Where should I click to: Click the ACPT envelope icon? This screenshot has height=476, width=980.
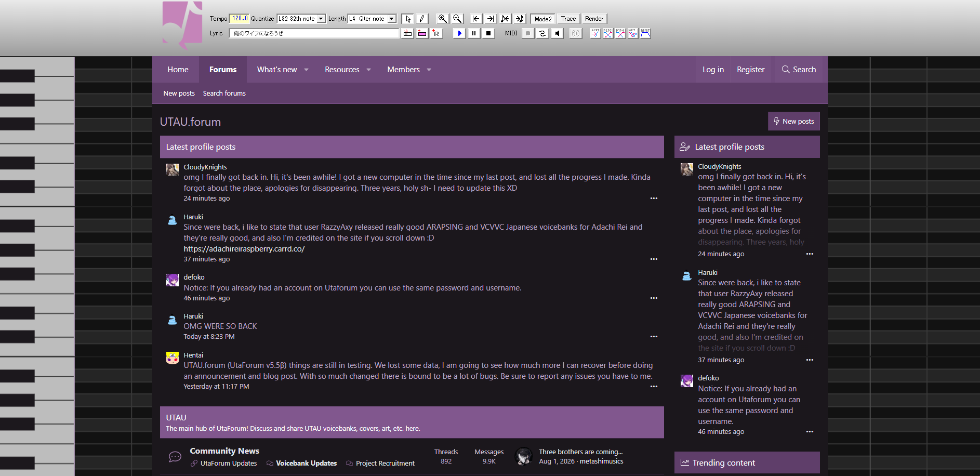(595, 33)
